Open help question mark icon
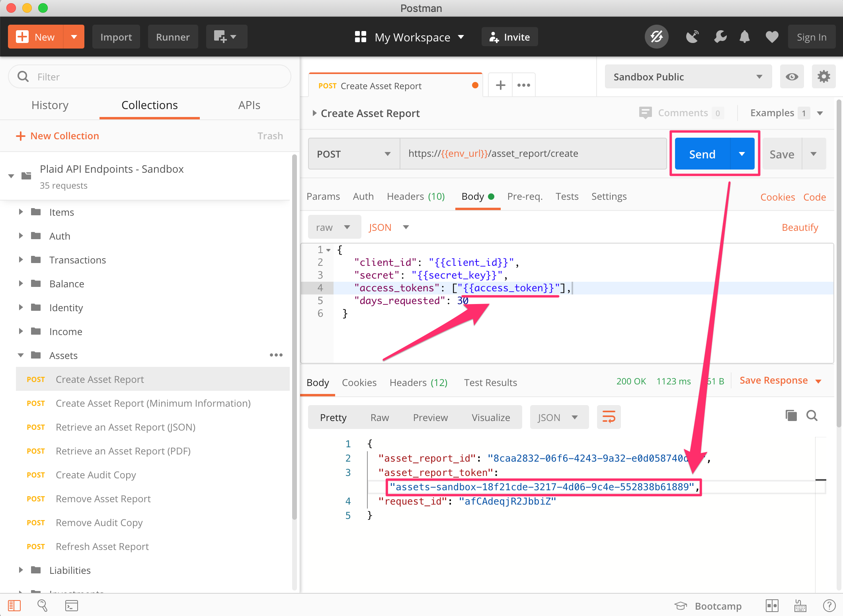The image size is (843, 616). 829,606
